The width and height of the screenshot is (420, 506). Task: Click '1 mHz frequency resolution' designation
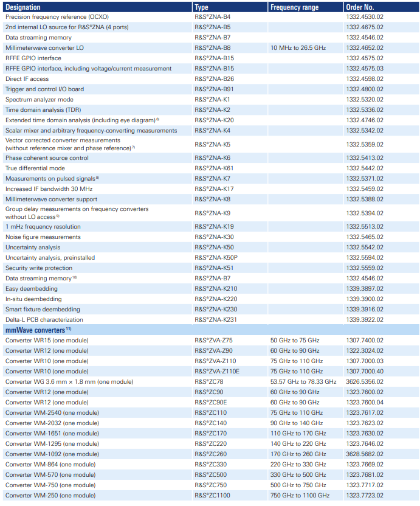pyautogui.click(x=43, y=226)
